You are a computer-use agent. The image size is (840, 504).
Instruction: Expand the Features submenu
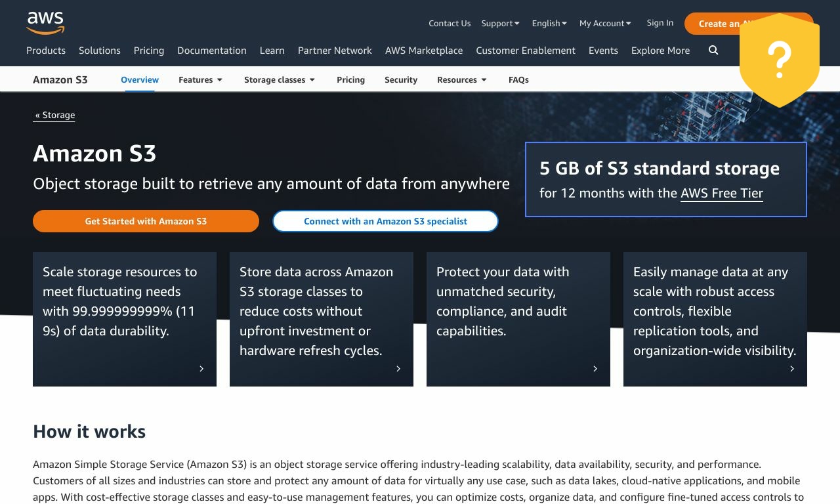pyautogui.click(x=201, y=79)
